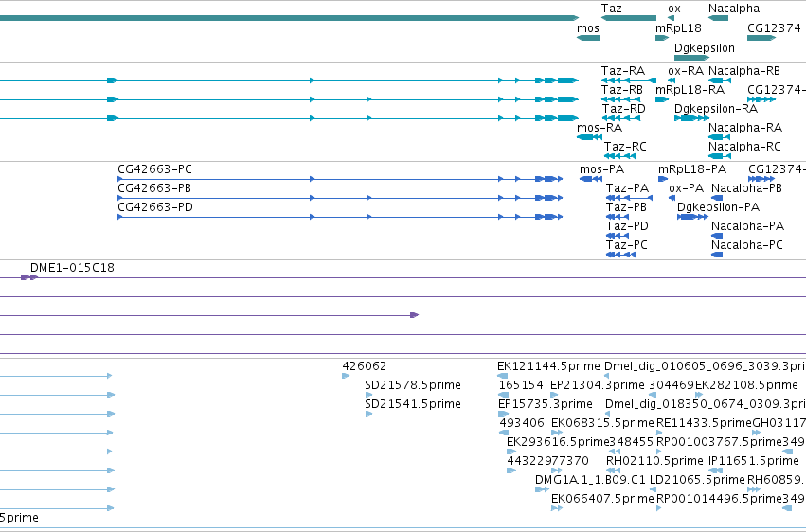Click the Nacalpha-PB protein label
The width and height of the screenshot is (806, 532).
tap(746, 188)
